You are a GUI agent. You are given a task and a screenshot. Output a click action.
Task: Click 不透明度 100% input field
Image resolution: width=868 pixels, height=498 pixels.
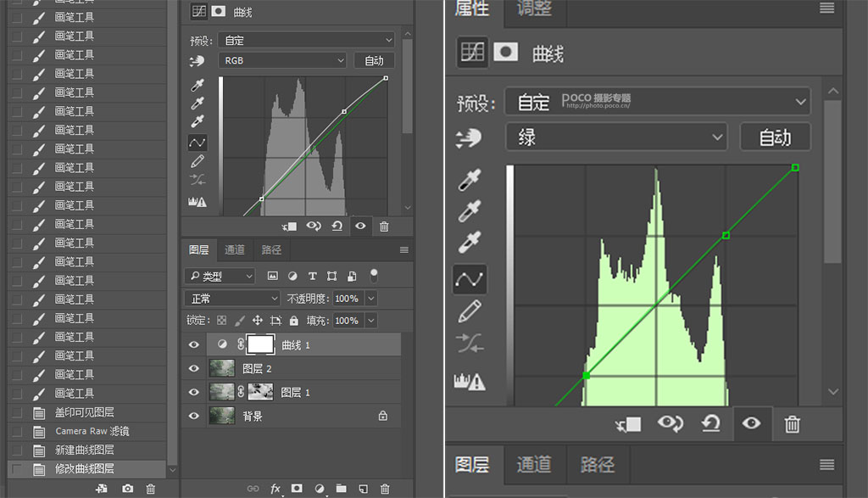tap(347, 299)
